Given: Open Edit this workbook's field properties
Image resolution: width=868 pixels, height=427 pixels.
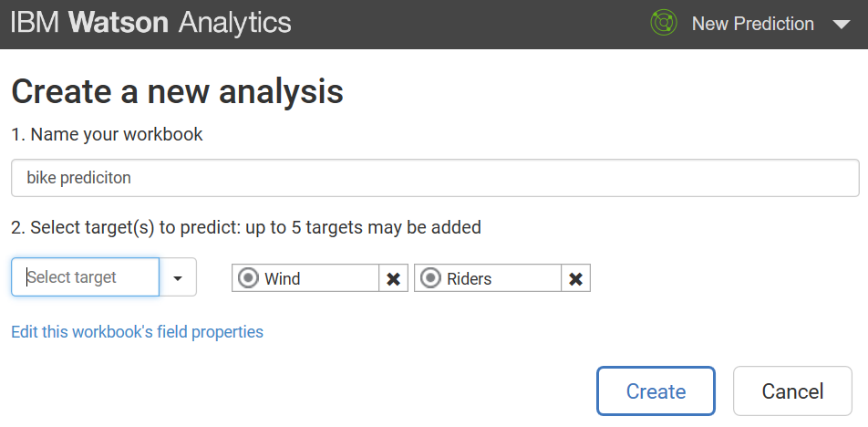Looking at the screenshot, I should tap(137, 332).
